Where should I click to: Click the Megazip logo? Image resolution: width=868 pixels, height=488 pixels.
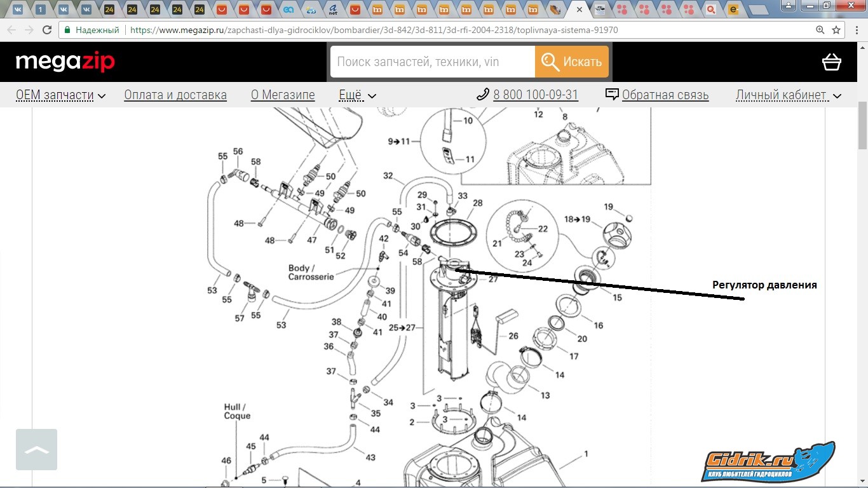(x=65, y=62)
